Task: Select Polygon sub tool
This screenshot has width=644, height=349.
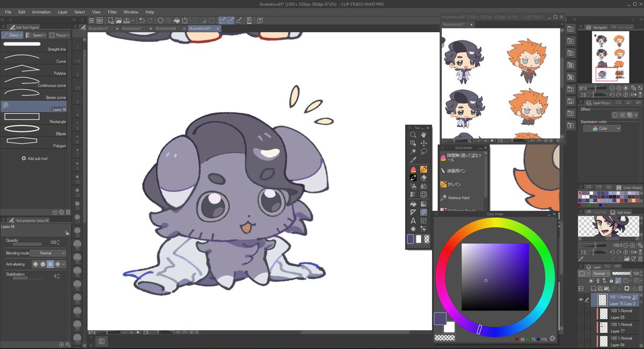Action: tap(34, 142)
